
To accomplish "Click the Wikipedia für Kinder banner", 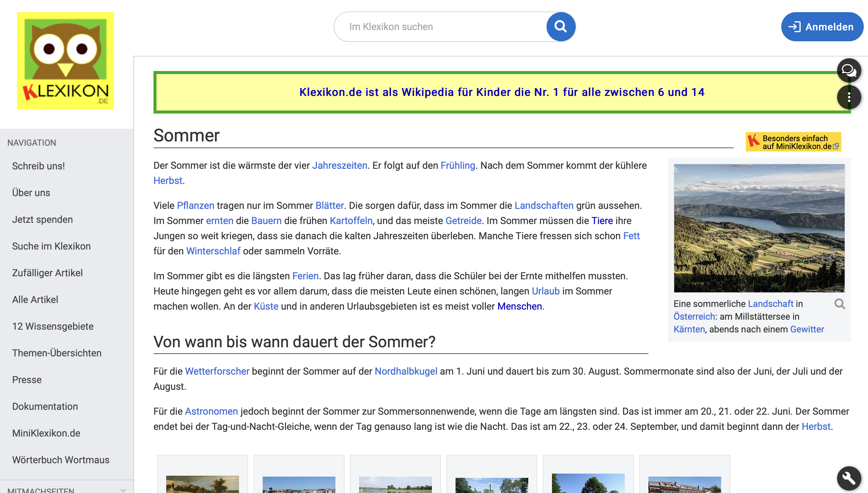I will point(502,92).
